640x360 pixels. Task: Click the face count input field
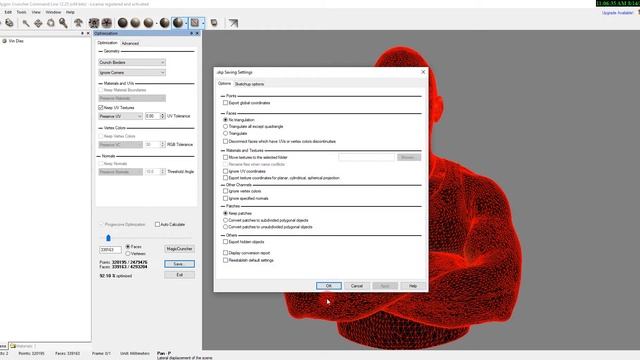pos(110,249)
